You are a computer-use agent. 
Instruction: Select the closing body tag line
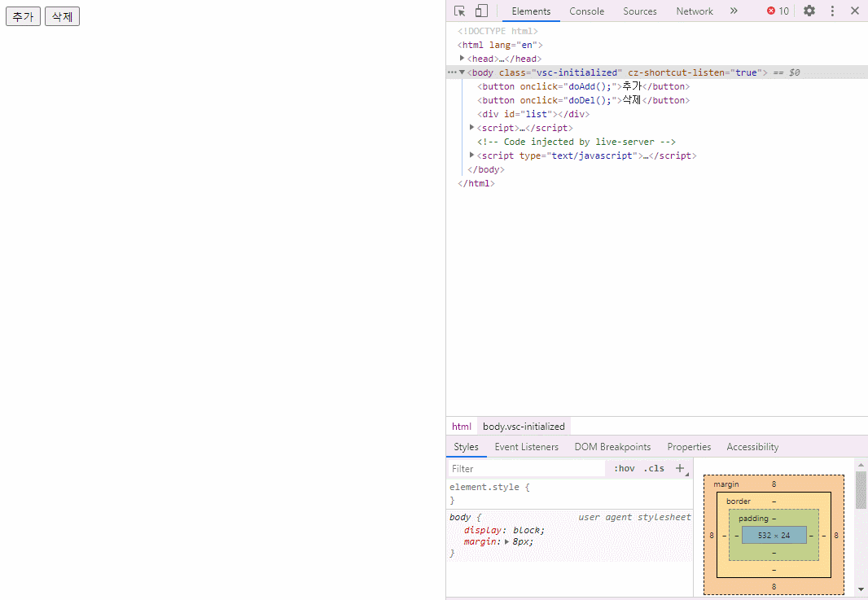486,169
